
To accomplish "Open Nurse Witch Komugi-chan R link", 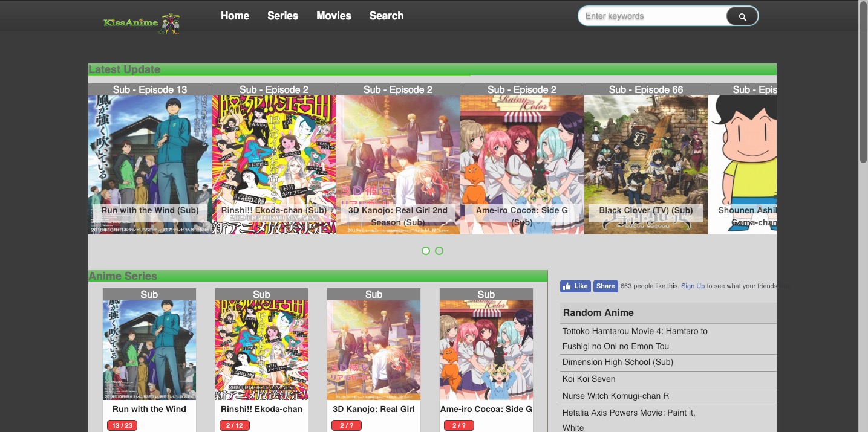I will click(x=616, y=396).
